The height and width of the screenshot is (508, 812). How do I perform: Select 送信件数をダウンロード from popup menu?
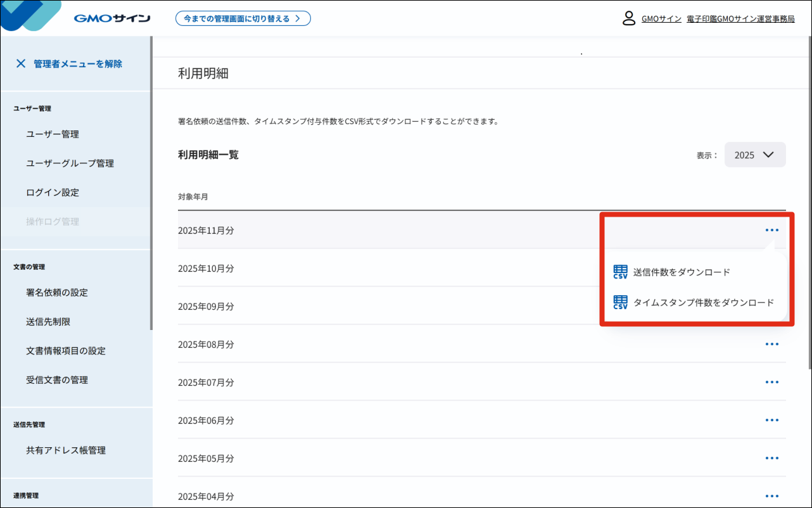tap(682, 272)
